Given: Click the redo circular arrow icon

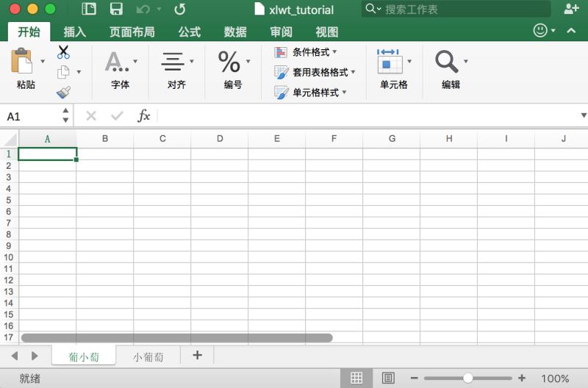Looking at the screenshot, I should click(x=179, y=9).
